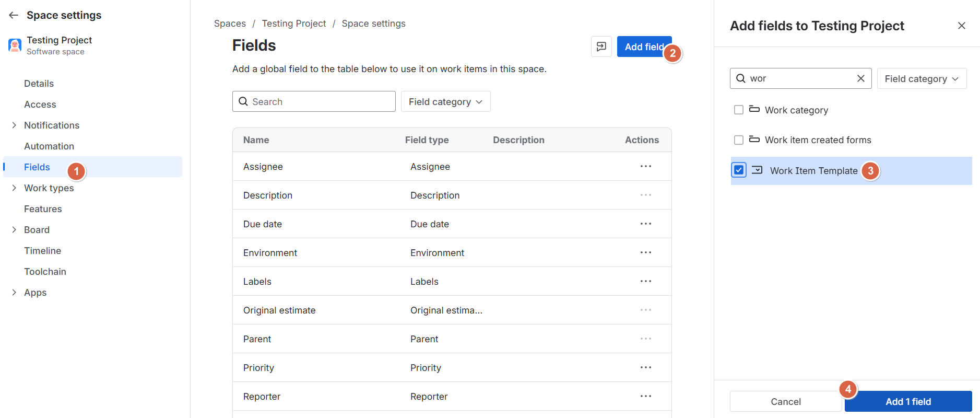Open the feedback icon beside Add field
Screen dimensions: 980x418
pos(601,47)
